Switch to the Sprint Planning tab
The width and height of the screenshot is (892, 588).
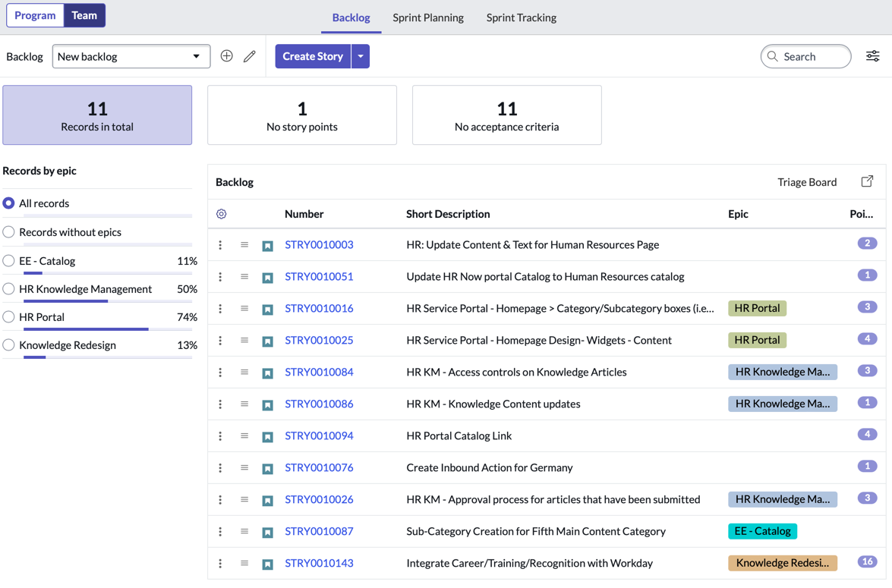click(428, 17)
